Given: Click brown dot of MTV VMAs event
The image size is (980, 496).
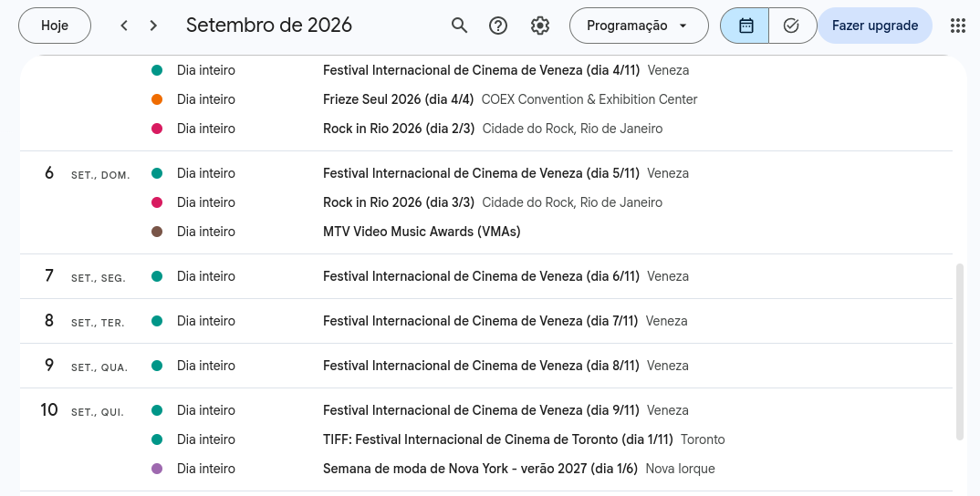Looking at the screenshot, I should [157, 232].
